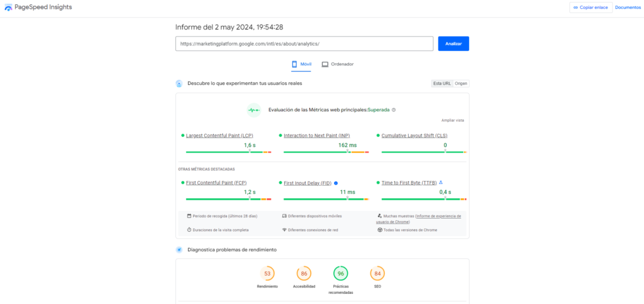Click the devices icon for dispositivos móviles
This screenshot has height=304, width=644.
click(x=284, y=216)
